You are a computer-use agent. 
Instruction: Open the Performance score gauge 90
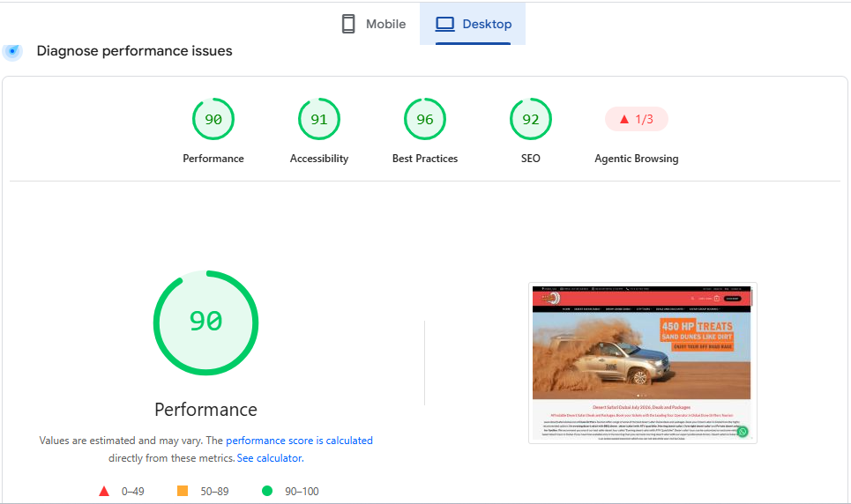click(x=213, y=119)
